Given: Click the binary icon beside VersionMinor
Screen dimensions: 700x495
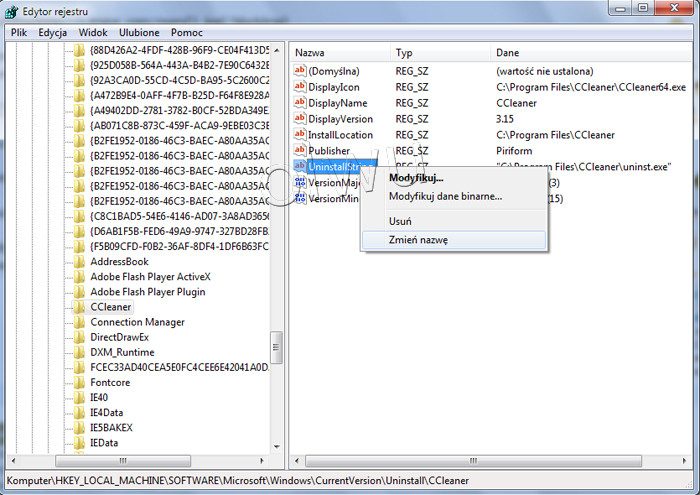Looking at the screenshot, I should pos(300,198).
